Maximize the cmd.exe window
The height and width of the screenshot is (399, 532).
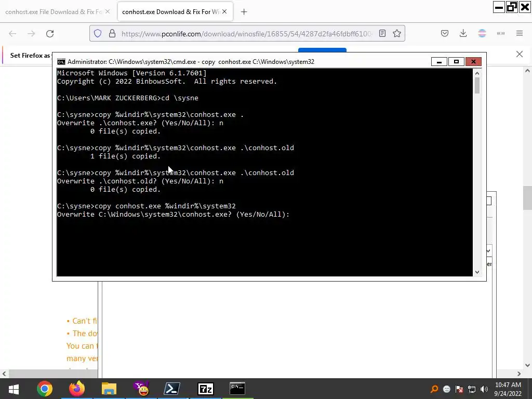pyautogui.click(x=456, y=62)
